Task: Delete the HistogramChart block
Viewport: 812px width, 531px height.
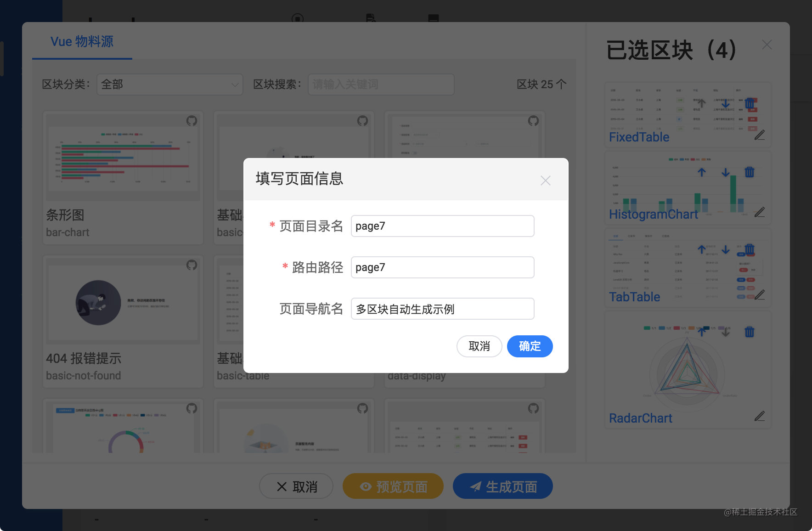Action: click(750, 172)
